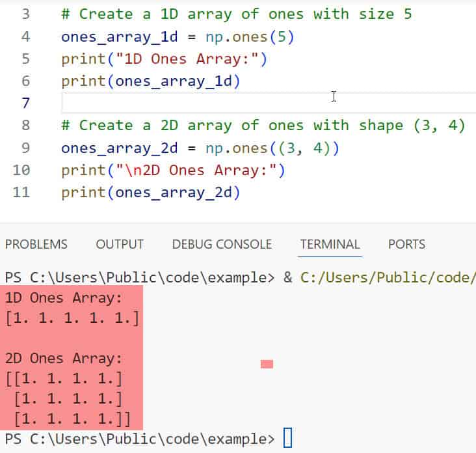The image size is (476, 453).
Task: Select the DEBUG CONSOLE tab
Action: point(222,244)
